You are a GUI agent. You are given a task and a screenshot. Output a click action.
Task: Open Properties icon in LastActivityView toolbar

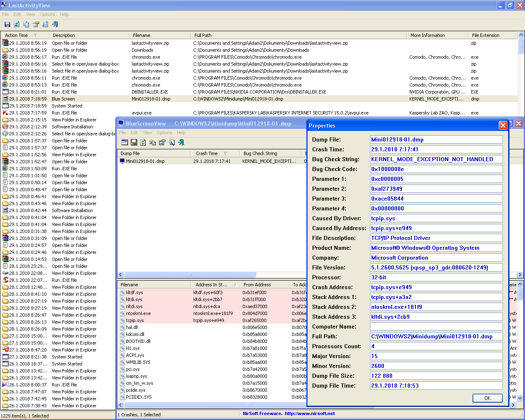click(36, 25)
